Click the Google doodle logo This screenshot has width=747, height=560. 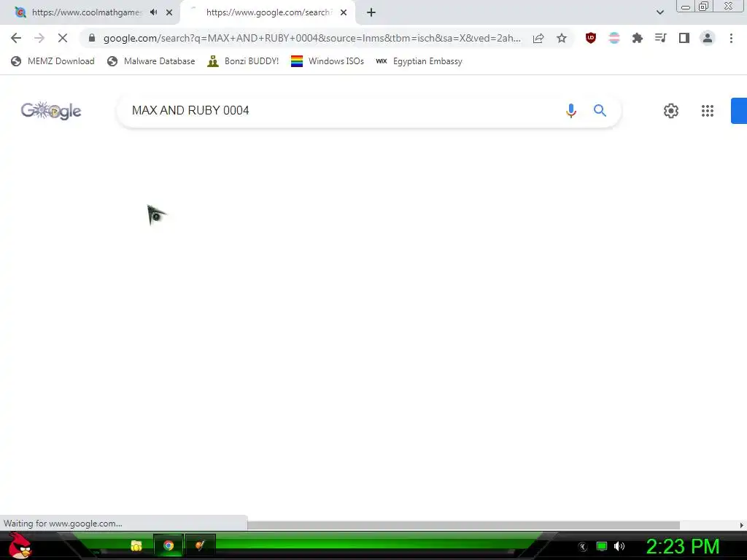coord(51,111)
